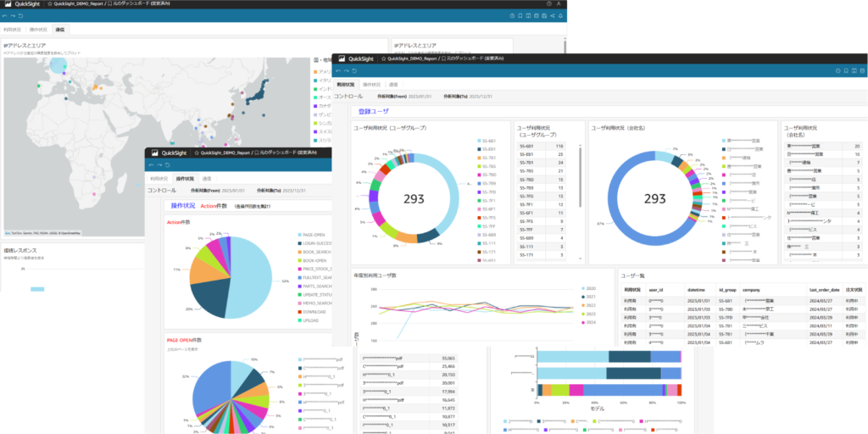Click bookmark icon in 登録ユーザ dashboard toolbar
The width and height of the screenshot is (868, 434).
[848, 71]
